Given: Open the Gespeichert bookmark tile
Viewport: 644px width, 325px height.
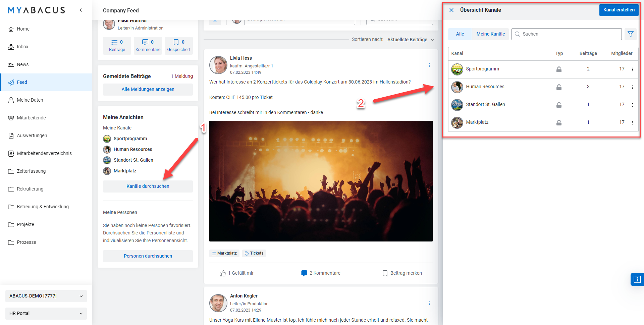Looking at the screenshot, I should (179, 46).
